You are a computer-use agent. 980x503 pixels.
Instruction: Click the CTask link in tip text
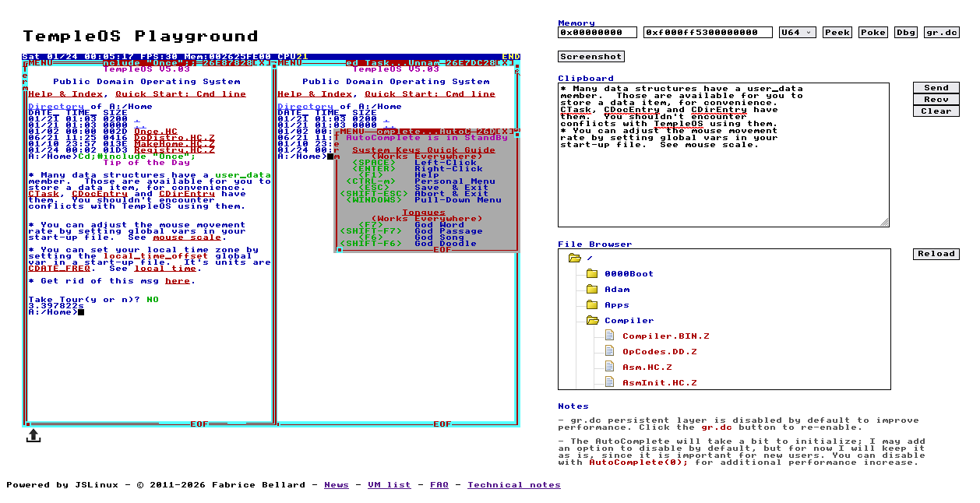coord(44,194)
